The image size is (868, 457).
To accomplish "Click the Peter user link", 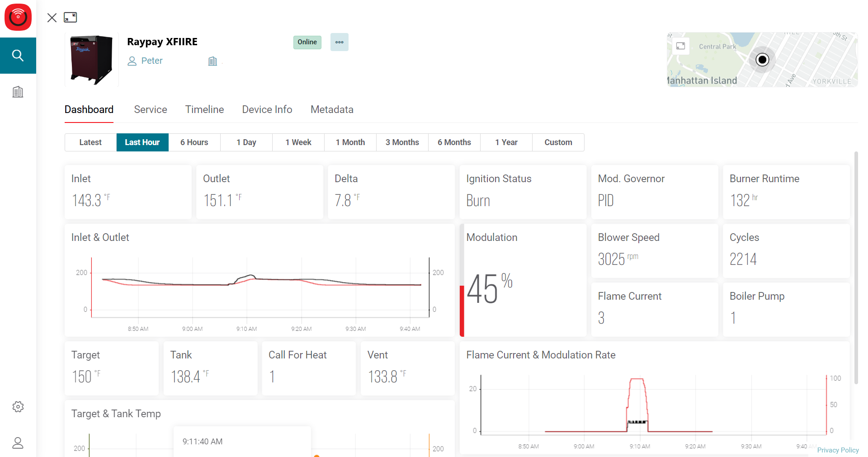I will click(151, 61).
